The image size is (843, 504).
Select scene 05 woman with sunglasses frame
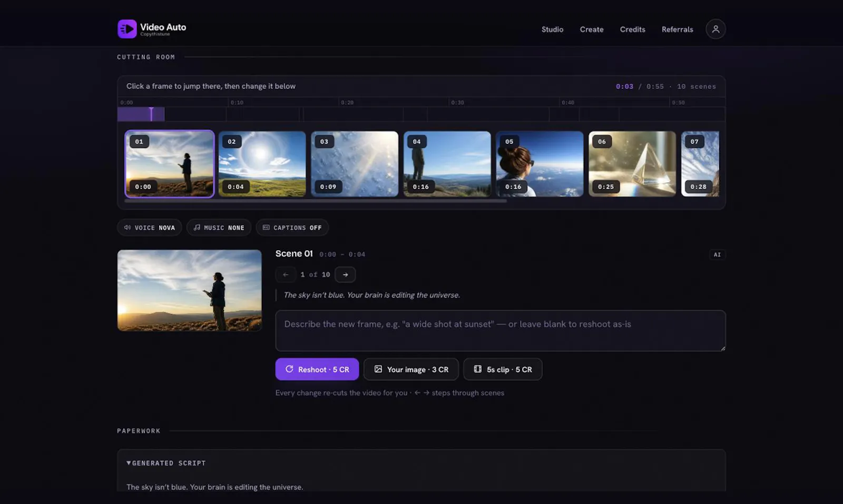point(540,164)
